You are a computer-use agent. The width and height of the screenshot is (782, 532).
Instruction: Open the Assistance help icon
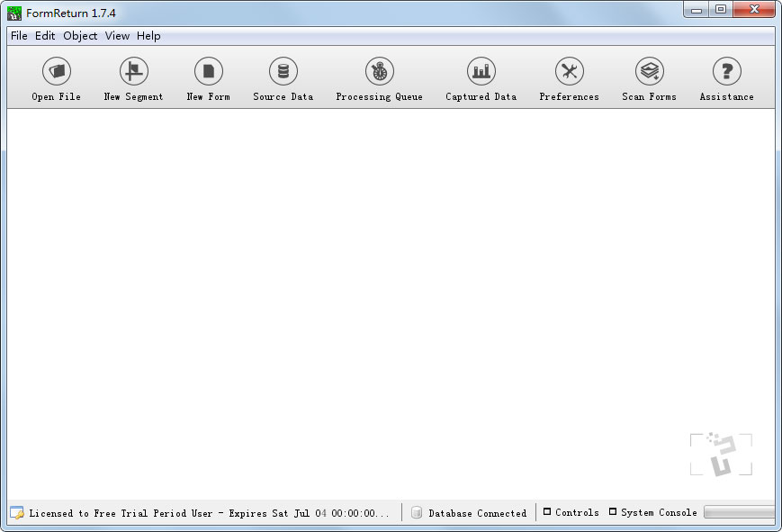pos(727,71)
